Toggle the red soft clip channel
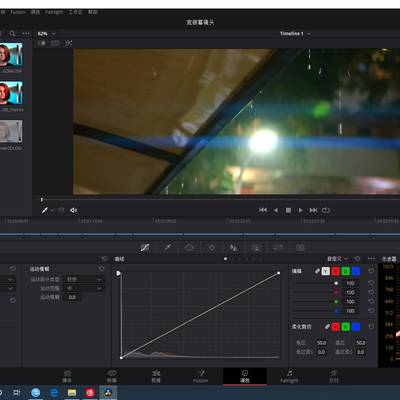This screenshot has width=400, height=400. coord(336,327)
